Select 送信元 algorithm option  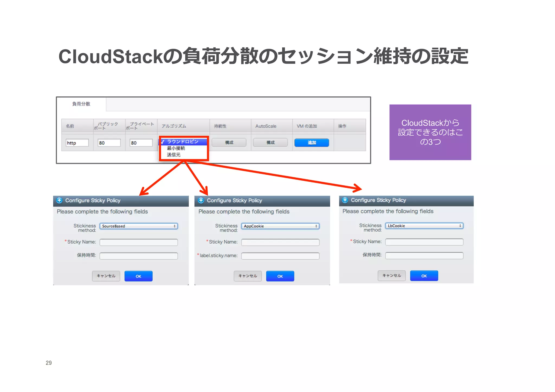tap(174, 155)
